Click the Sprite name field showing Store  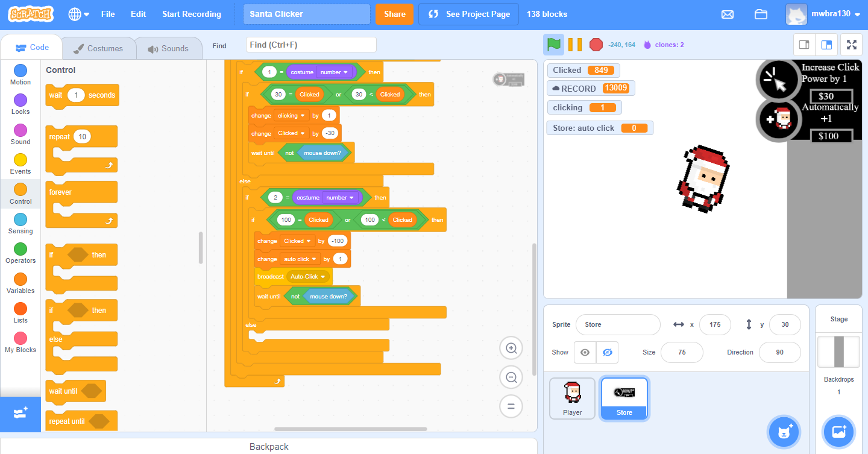point(618,324)
